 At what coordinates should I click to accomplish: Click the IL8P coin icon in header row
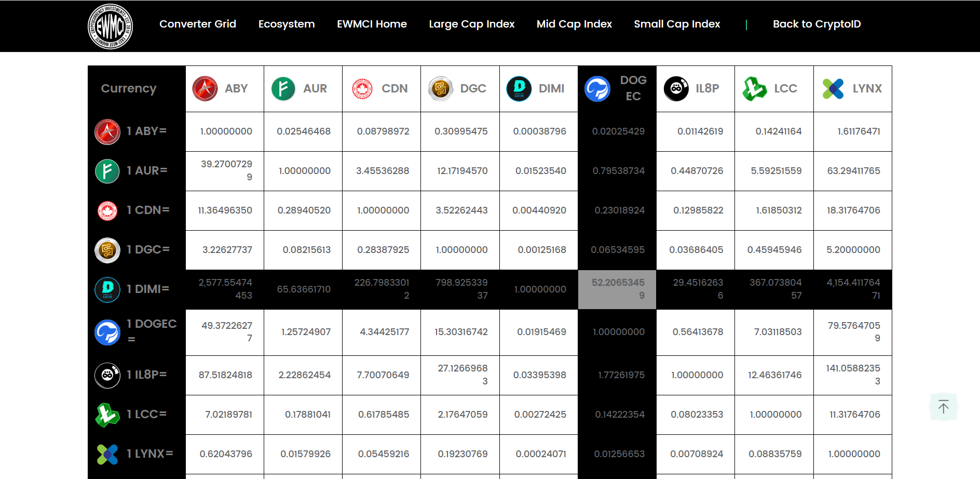point(676,88)
